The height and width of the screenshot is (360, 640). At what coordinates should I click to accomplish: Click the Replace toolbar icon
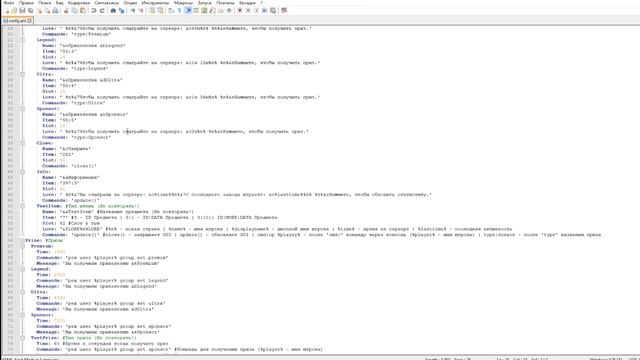click(x=122, y=10)
